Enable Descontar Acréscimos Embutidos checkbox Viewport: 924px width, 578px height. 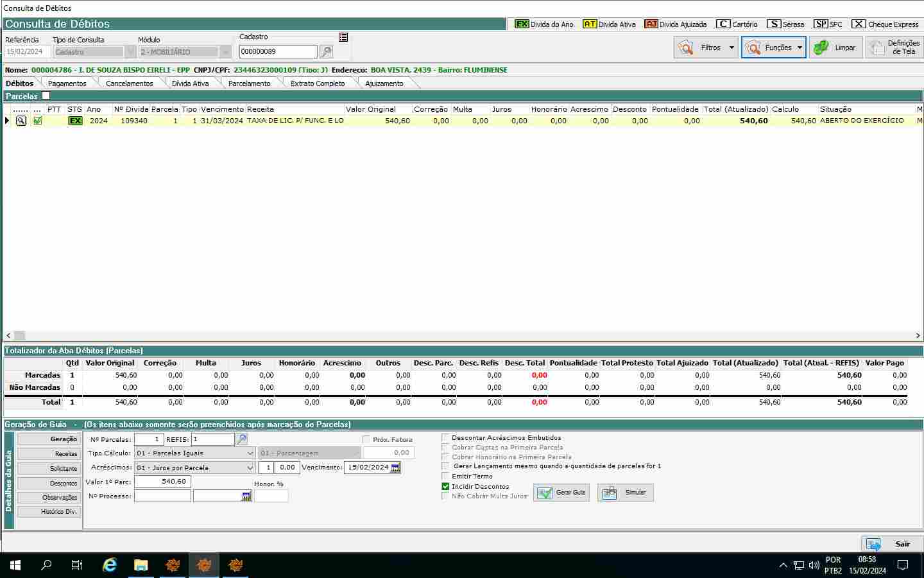pyautogui.click(x=445, y=437)
